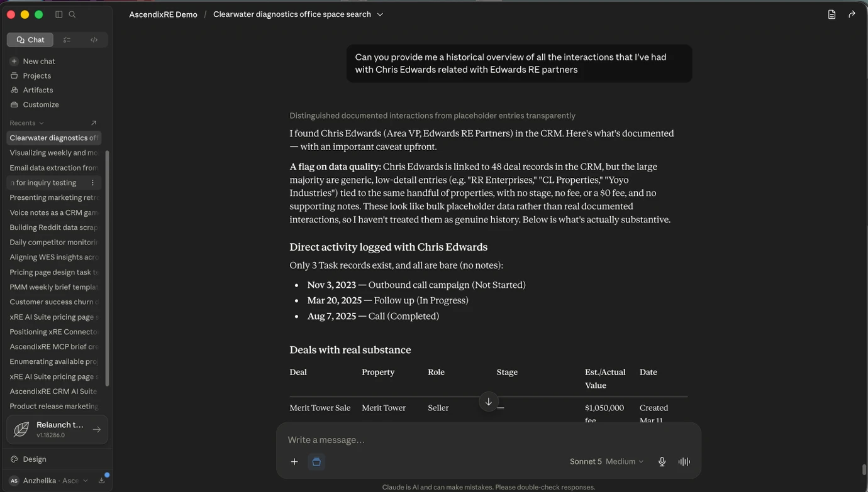868x492 pixels.
Task: Activate voice mode waveform icon
Action: click(x=684, y=462)
